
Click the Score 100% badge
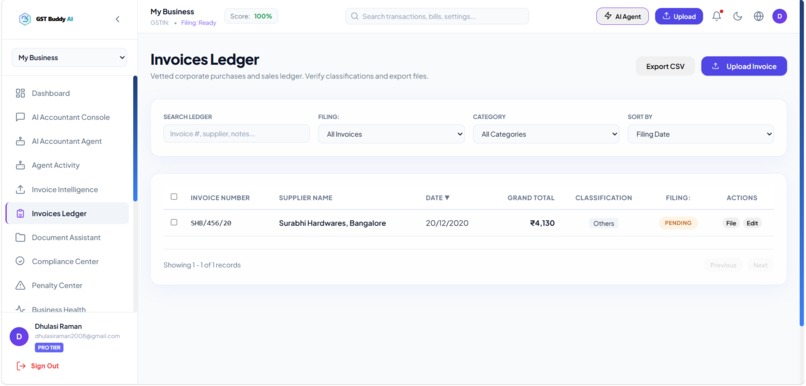pos(251,16)
